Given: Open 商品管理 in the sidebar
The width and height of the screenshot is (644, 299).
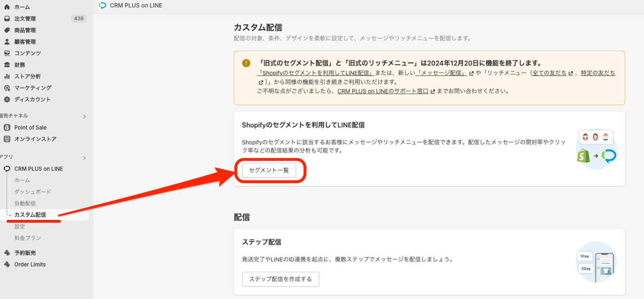Looking at the screenshot, I should click(x=25, y=30).
